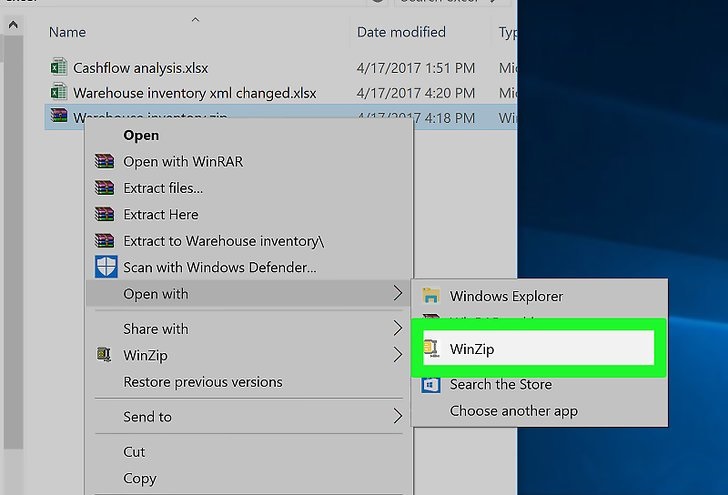Click the WinRAR icon beside Extract to Warehouse inventory\
Image resolution: width=728 pixels, height=495 pixels.
104,241
